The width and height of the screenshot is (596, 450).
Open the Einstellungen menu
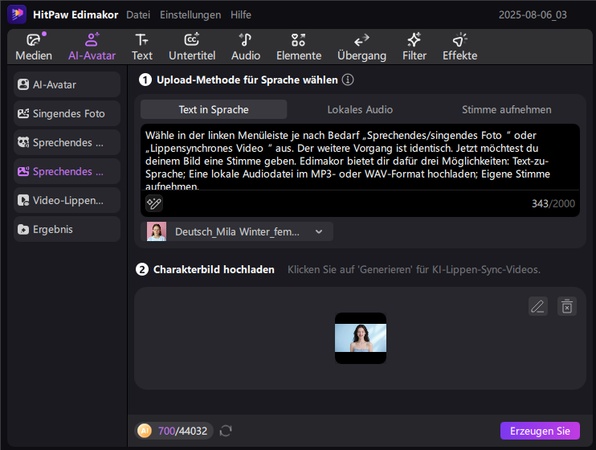coord(190,15)
